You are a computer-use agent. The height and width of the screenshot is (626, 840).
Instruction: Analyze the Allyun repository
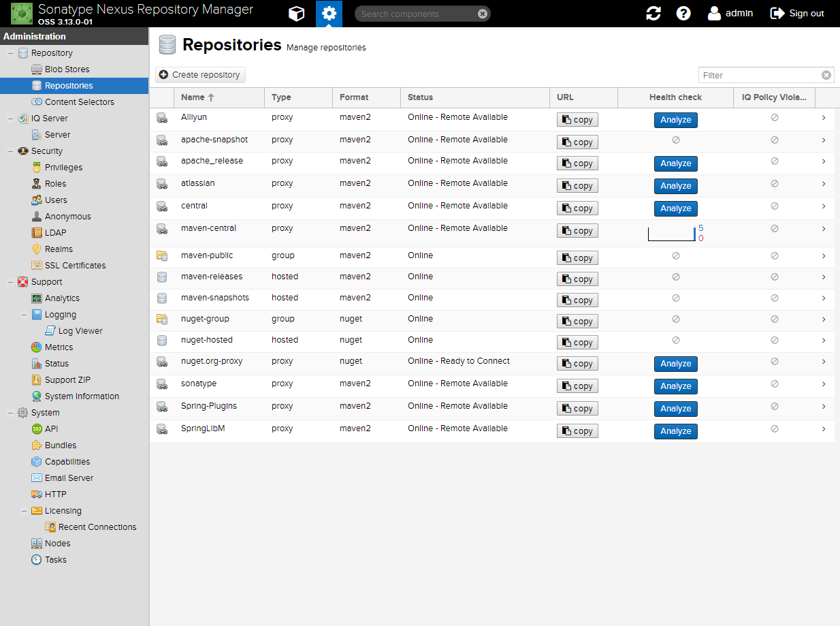(676, 120)
